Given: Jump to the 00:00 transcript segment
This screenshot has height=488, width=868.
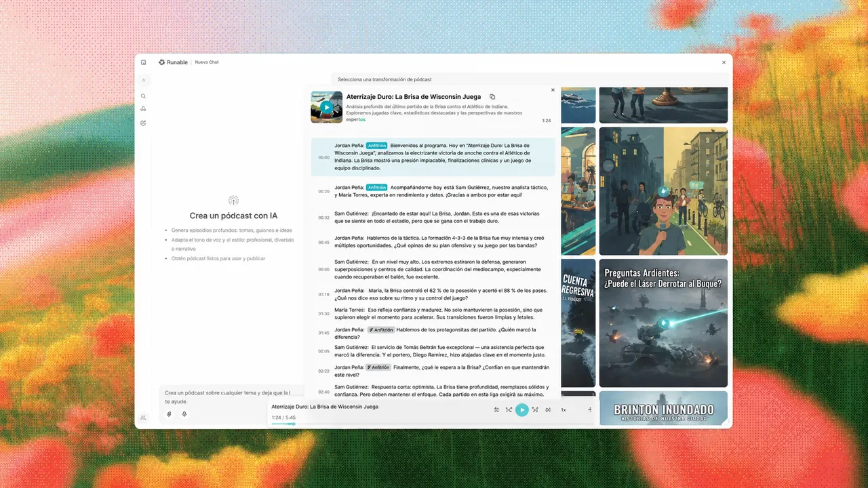Looking at the screenshot, I should tap(433, 157).
